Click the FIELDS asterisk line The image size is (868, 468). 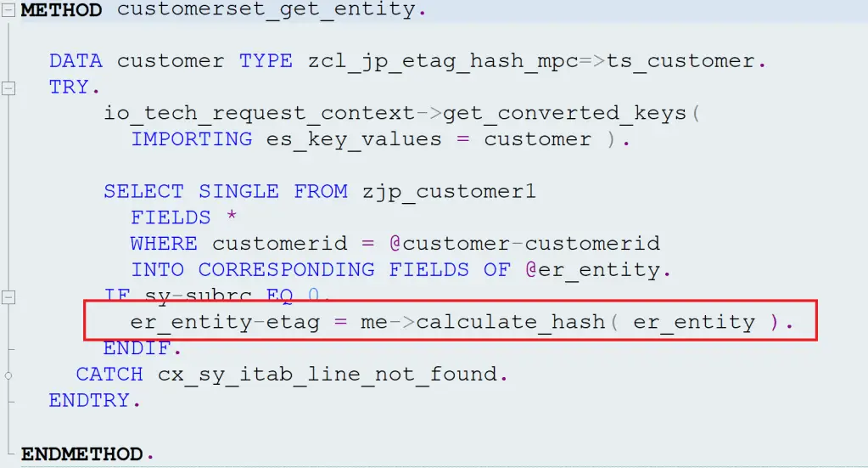184,217
